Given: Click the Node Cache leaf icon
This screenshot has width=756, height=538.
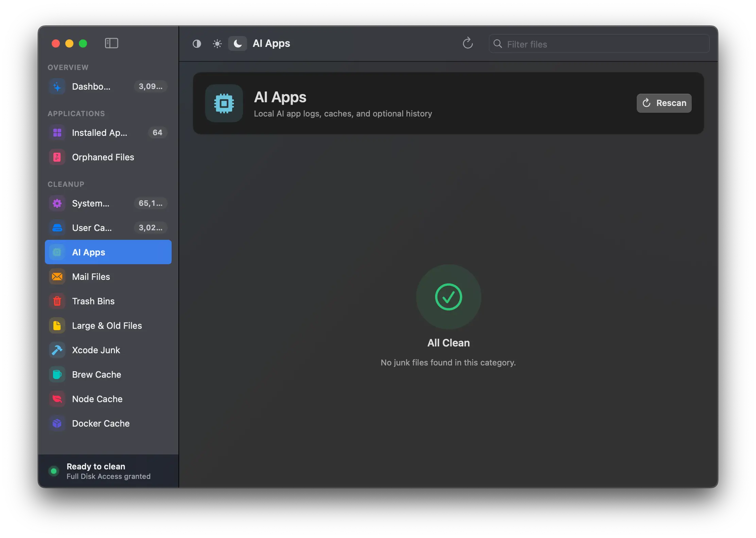Looking at the screenshot, I should click(x=57, y=399).
